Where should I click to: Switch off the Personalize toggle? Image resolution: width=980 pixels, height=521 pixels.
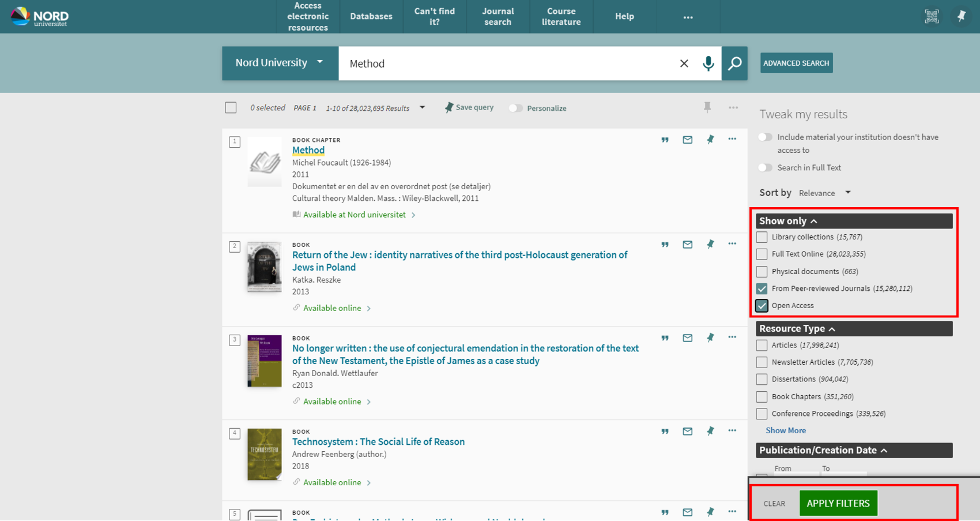(x=515, y=108)
